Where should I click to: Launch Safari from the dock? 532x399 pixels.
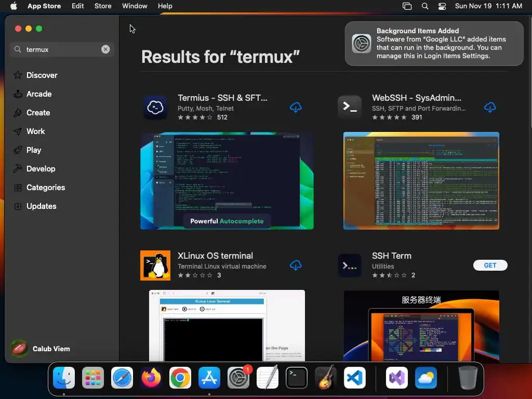[x=122, y=377]
